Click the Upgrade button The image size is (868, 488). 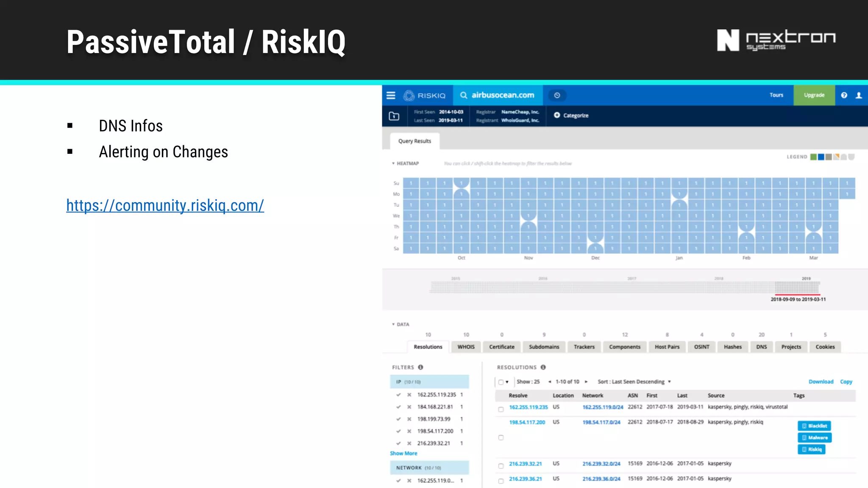(x=814, y=95)
